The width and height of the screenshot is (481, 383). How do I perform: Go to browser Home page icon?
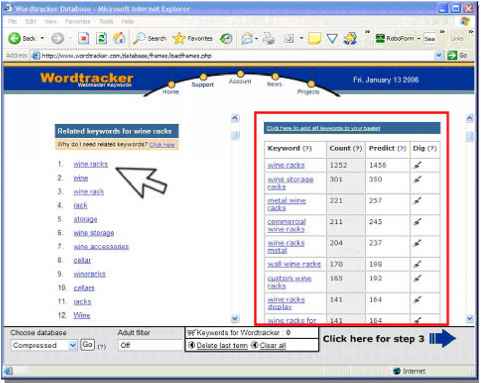click(119, 39)
